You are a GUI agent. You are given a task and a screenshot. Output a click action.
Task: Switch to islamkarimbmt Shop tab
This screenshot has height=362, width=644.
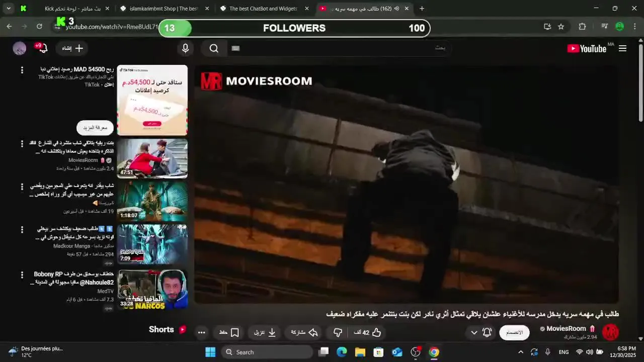tap(164, 9)
